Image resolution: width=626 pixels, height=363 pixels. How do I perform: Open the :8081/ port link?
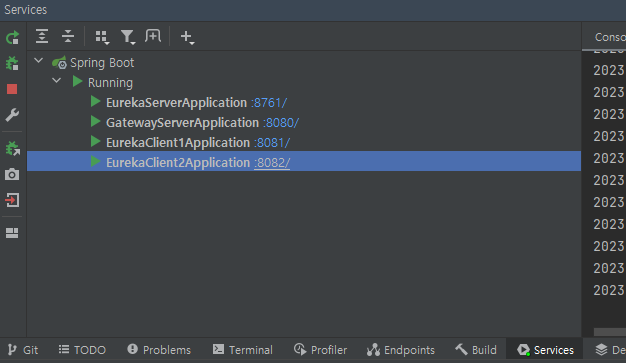coord(272,143)
